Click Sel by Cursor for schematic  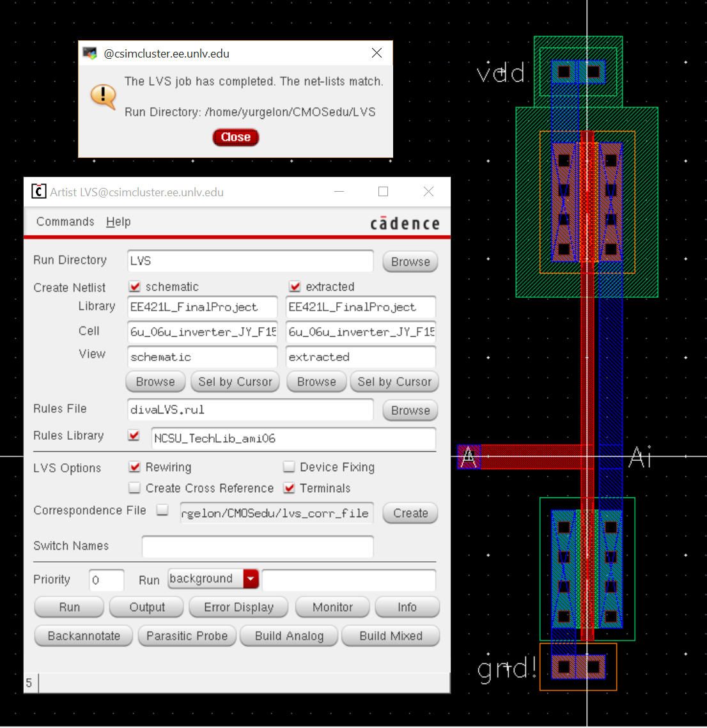235,382
